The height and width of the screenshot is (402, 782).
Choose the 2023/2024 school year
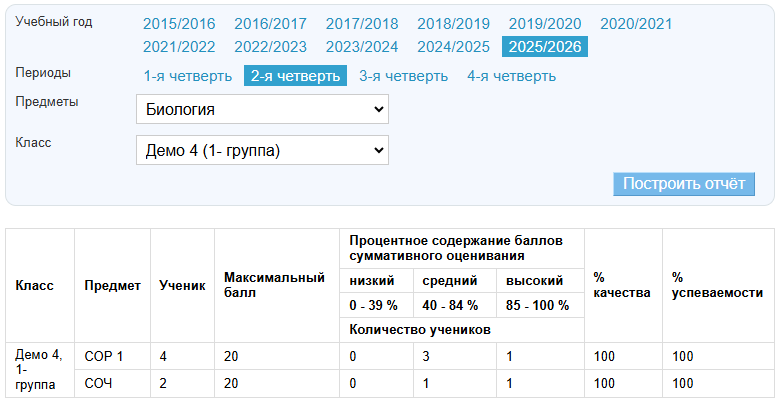[x=362, y=46]
